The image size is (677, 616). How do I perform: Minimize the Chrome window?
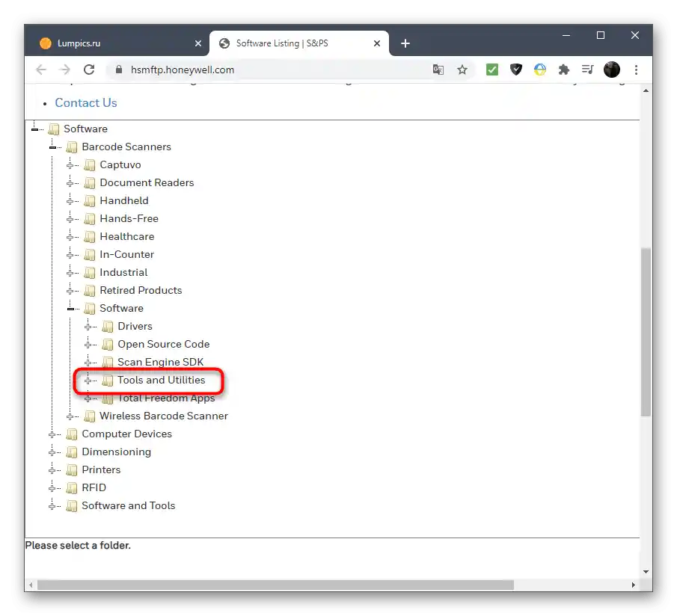[x=566, y=35]
